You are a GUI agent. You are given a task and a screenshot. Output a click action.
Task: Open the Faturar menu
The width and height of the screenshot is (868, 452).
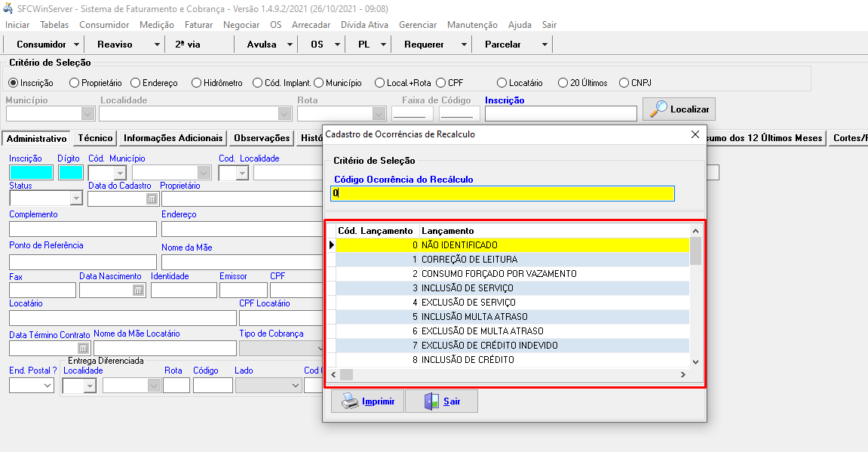[198, 25]
